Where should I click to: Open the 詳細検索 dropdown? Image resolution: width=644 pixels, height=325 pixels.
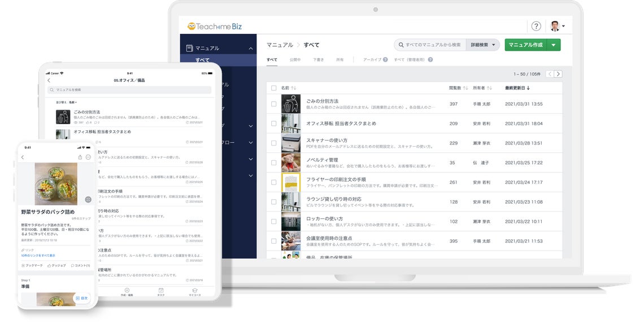click(x=483, y=45)
